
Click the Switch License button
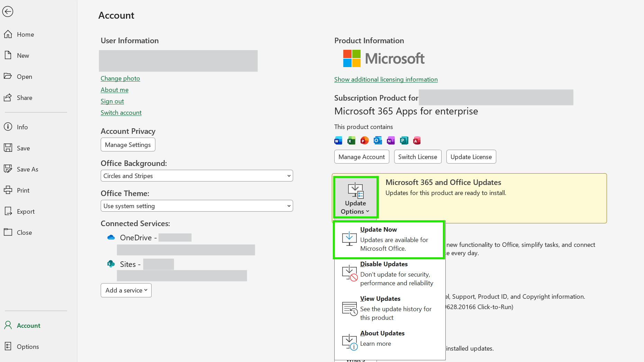(x=418, y=157)
